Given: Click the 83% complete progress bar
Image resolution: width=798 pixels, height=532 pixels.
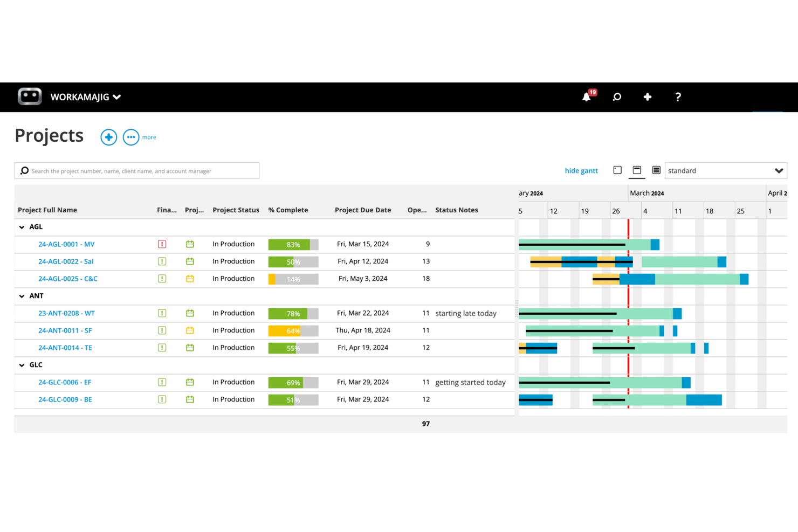Looking at the screenshot, I should pyautogui.click(x=293, y=245).
